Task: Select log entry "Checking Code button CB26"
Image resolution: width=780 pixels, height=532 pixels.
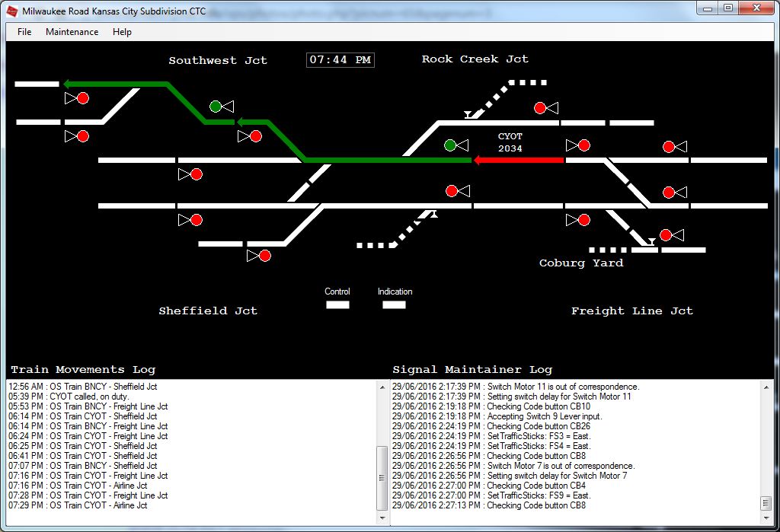Action: (491, 426)
